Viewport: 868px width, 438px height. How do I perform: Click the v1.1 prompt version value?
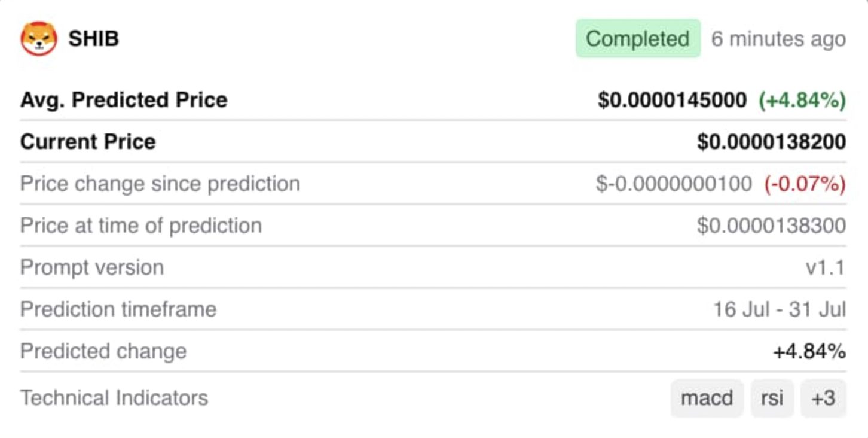tap(826, 268)
